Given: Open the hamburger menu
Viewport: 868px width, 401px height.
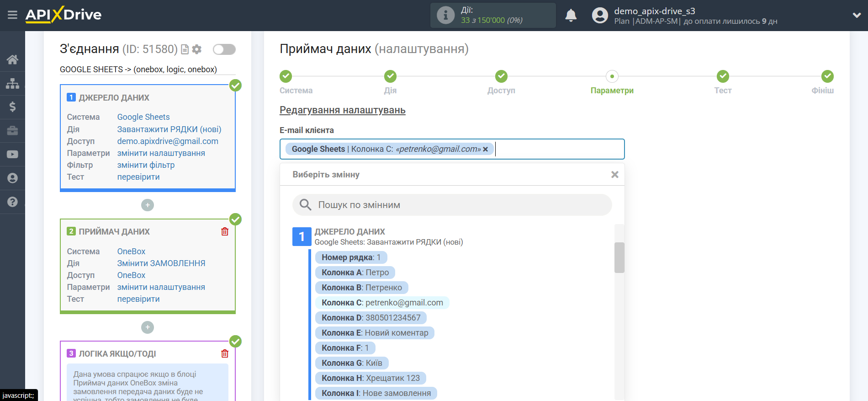Looking at the screenshot, I should (12, 15).
